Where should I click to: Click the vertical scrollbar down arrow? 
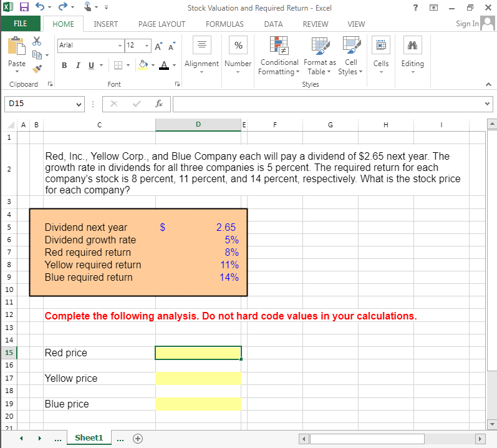point(491,424)
